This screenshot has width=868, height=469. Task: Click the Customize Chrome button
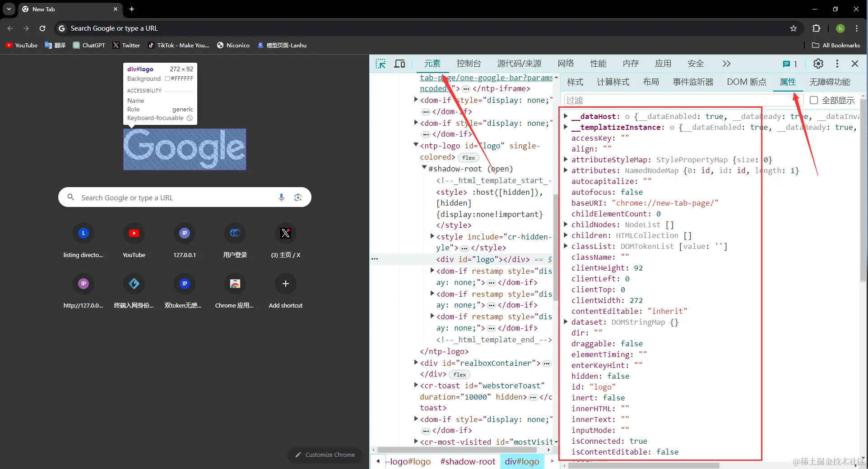(x=325, y=455)
